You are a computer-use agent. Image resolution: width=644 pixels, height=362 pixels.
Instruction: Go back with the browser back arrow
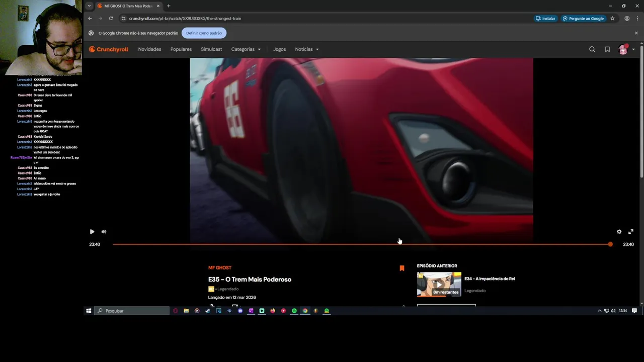(90, 19)
